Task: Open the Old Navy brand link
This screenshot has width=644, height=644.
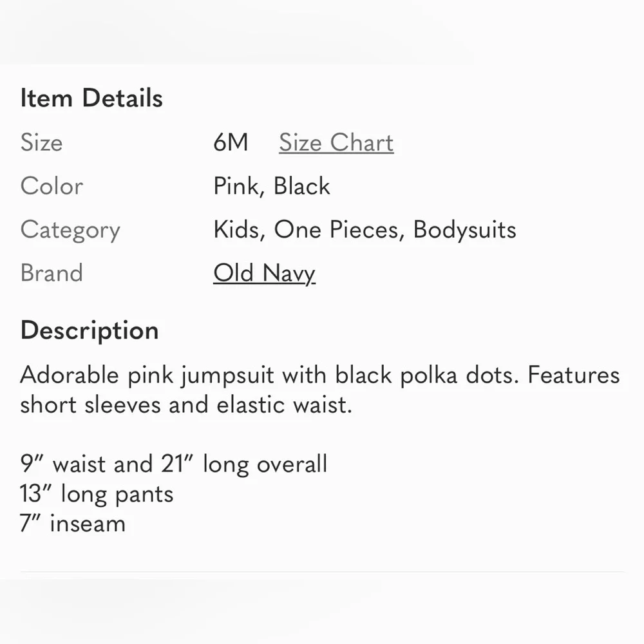Action: tap(264, 273)
